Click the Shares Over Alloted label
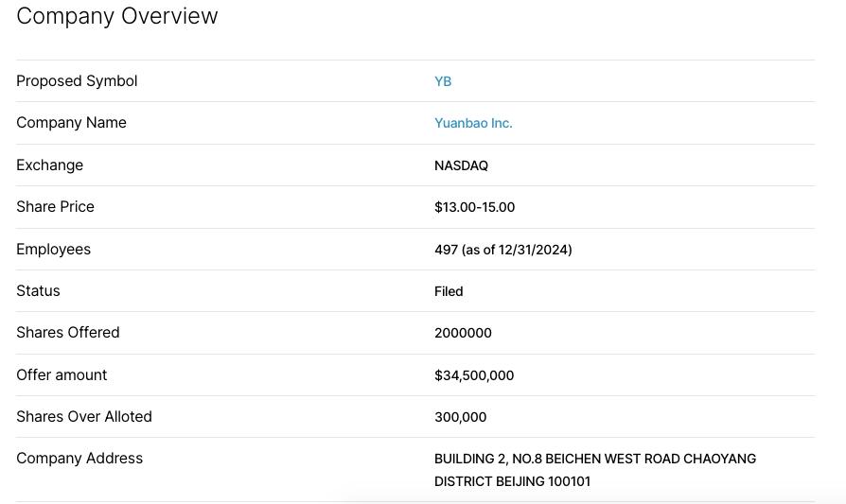Image resolution: width=846 pixels, height=504 pixels. point(83,417)
